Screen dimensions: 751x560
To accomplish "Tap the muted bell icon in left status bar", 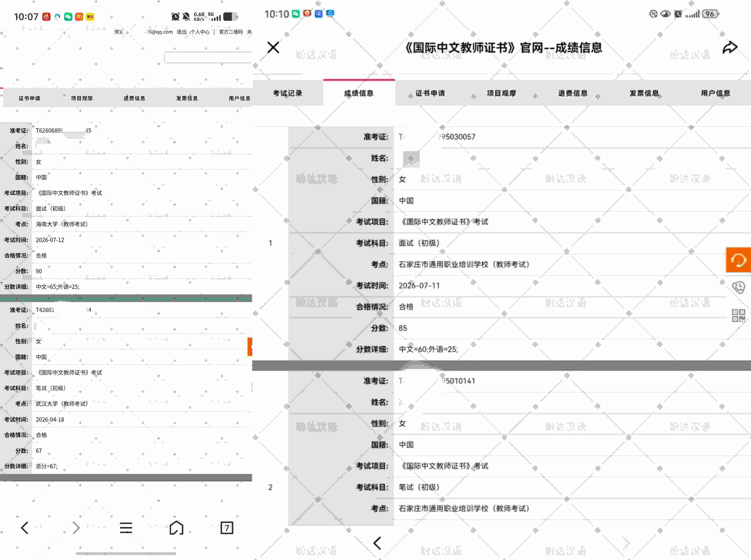I will [186, 17].
